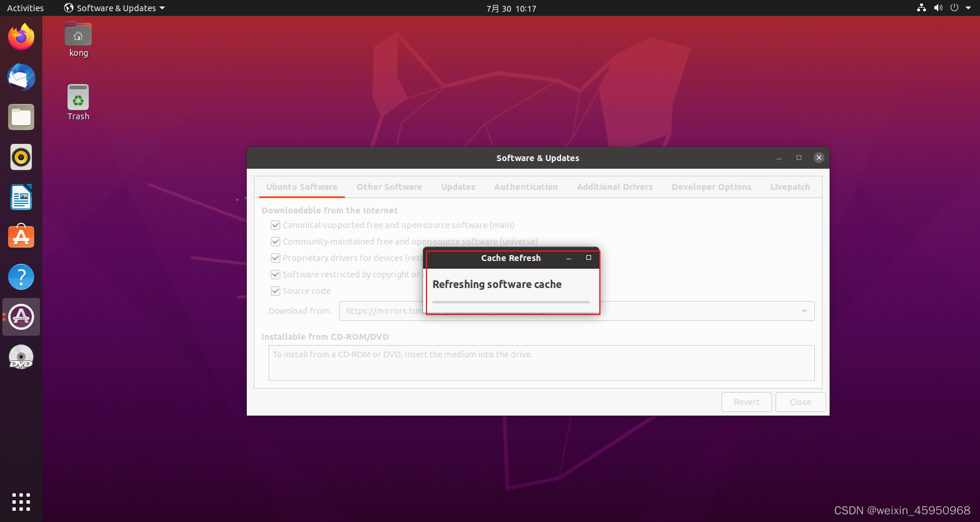Open LibreOffice Writer from the dock

click(21, 197)
